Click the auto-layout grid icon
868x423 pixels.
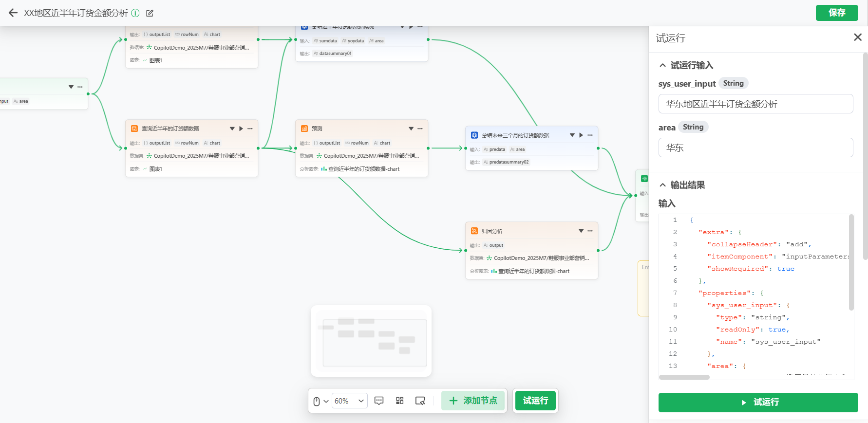400,401
